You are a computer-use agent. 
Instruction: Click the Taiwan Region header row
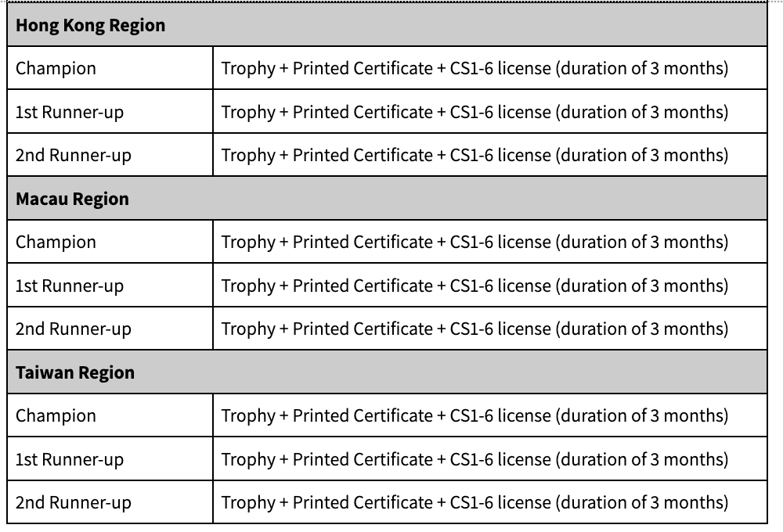tap(75, 372)
